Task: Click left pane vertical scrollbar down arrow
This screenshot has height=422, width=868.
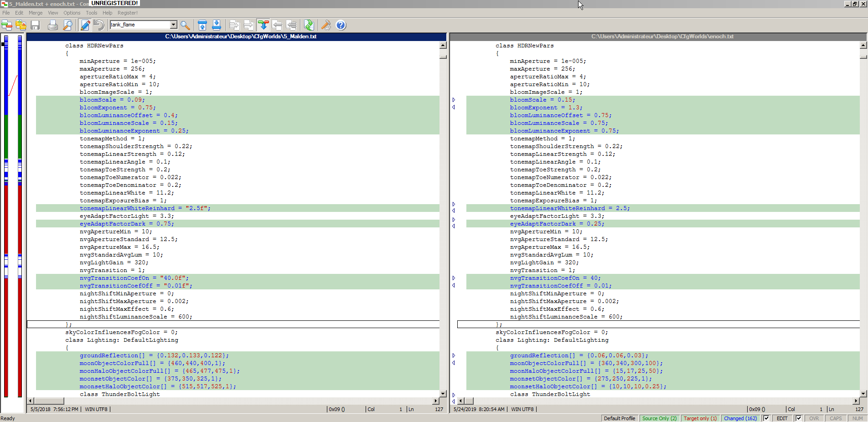Action: pyautogui.click(x=443, y=393)
